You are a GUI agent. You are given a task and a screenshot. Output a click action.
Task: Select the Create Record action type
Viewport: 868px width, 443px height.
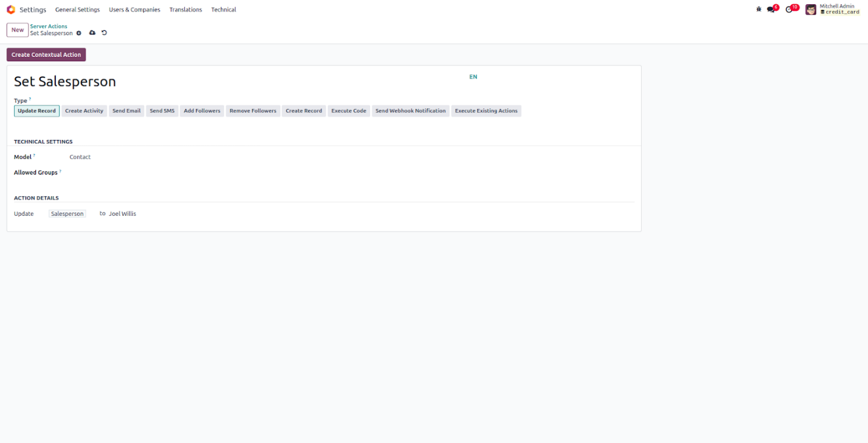(304, 111)
